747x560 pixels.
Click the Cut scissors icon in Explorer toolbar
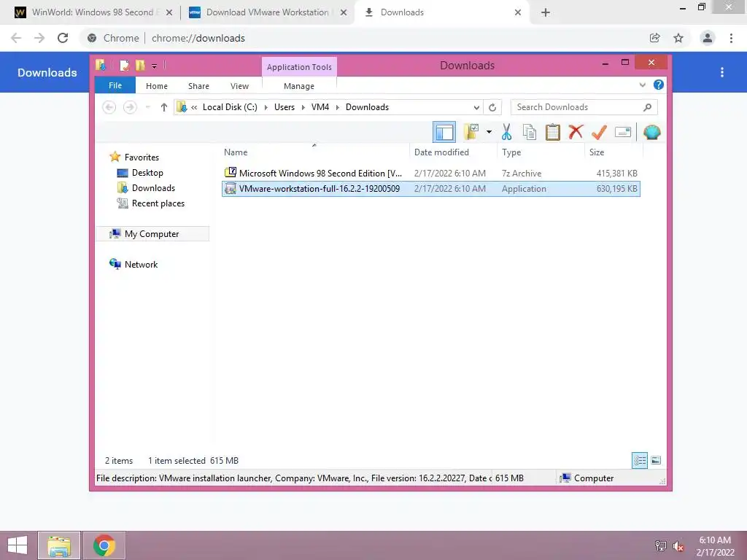pyautogui.click(x=506, y=133)
